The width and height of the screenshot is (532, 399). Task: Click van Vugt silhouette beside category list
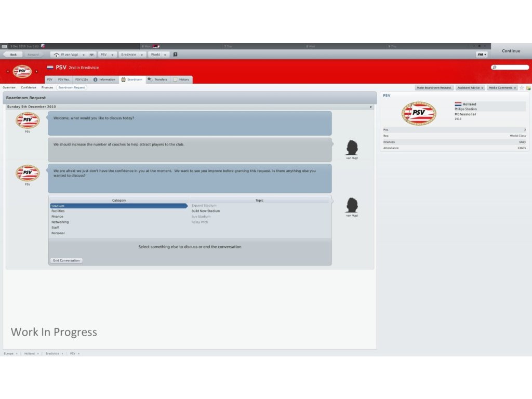tap(352, 205)
